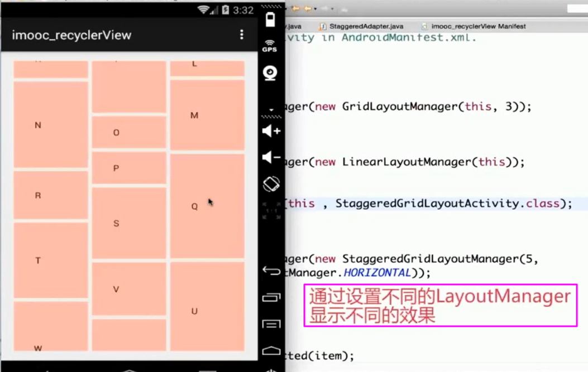588x372 pixels.
Task: Rotate the emulator screen icon
Action: pyautogui.click(x=271, y=184)
